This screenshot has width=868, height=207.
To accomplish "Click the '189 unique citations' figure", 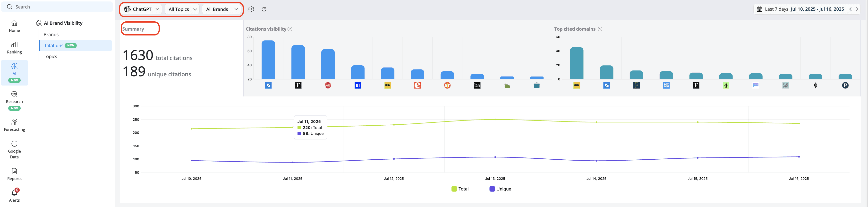I will 157,72.
